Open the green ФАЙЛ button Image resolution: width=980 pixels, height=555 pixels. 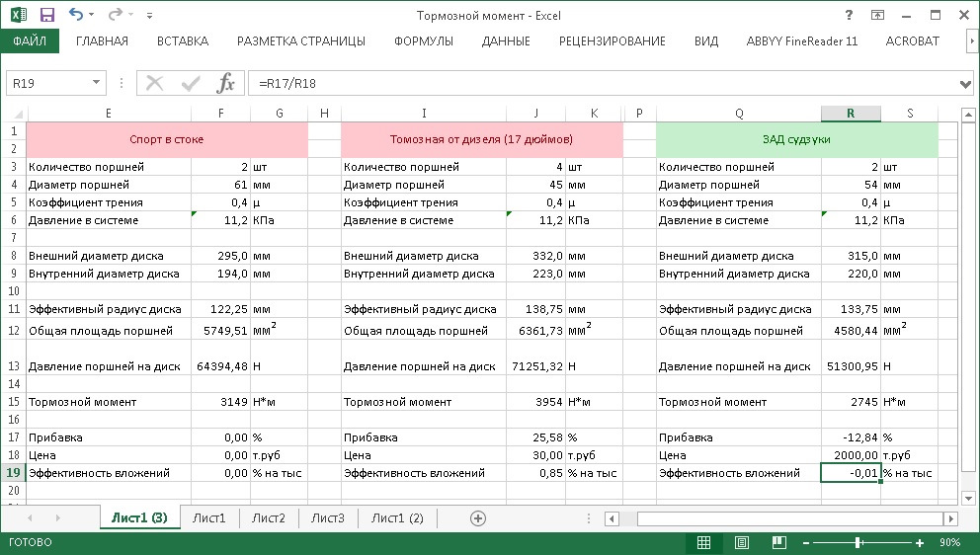tap(30, 41)
